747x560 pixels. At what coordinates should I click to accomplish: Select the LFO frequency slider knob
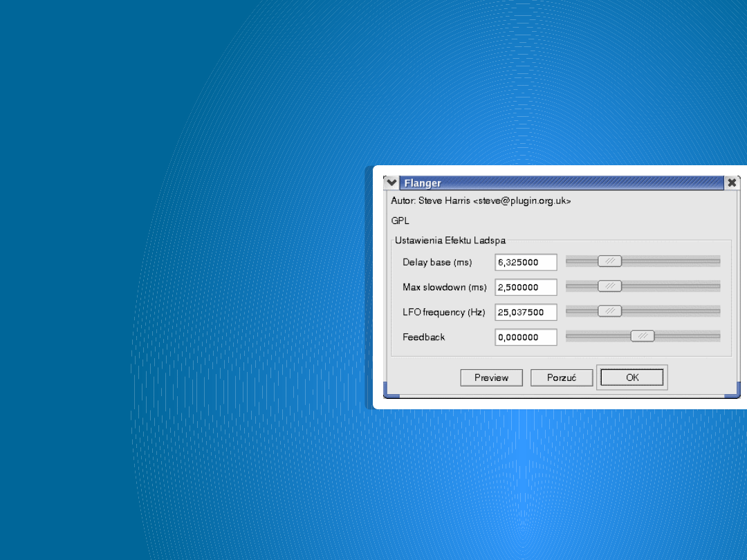pos(610,311)
